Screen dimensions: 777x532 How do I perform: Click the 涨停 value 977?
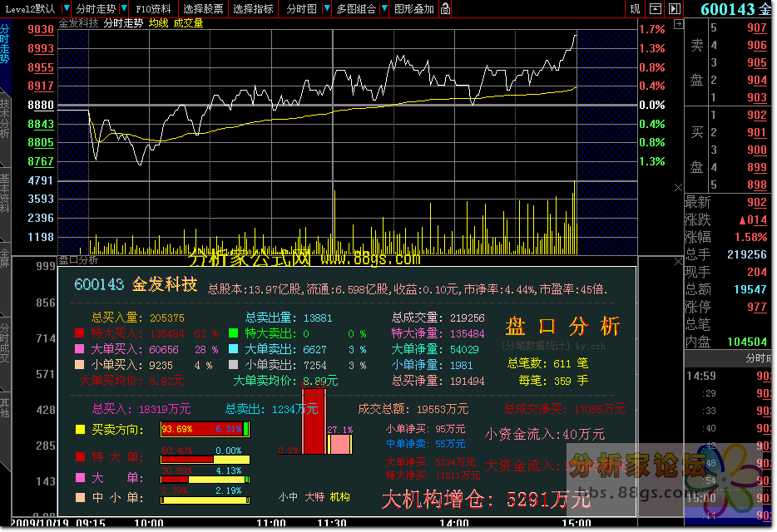(757, 307)
